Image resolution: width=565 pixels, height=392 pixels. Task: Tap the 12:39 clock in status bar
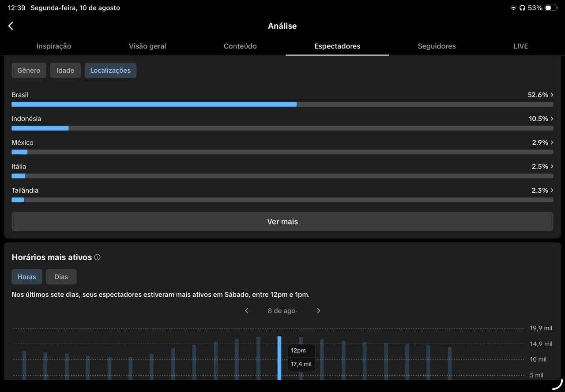click(17, 8)
